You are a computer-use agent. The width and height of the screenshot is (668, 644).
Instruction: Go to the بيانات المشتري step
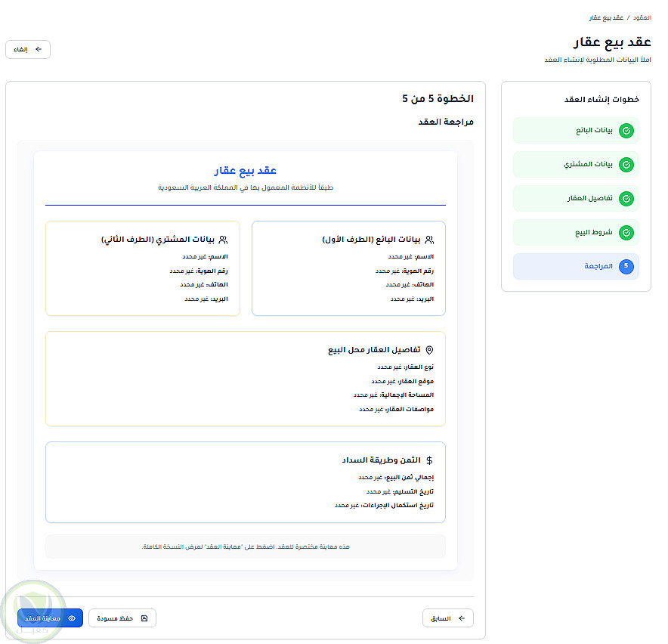point(576,165)
